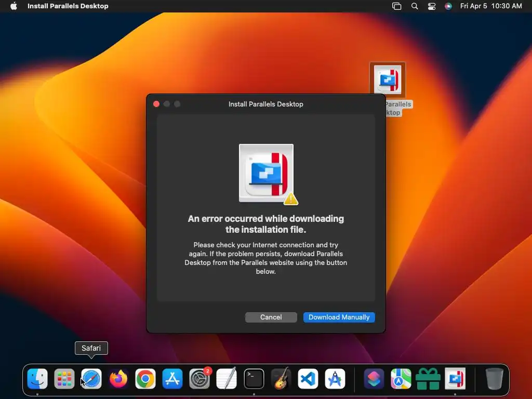
Task: Select the Parallels Desktop desktop icon
Action: 388,79
